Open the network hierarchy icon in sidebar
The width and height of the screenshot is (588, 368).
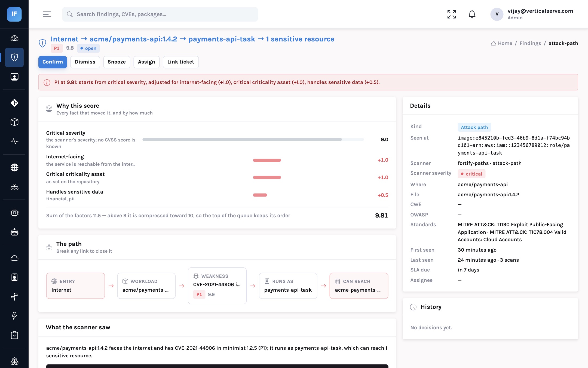point(14,187)
